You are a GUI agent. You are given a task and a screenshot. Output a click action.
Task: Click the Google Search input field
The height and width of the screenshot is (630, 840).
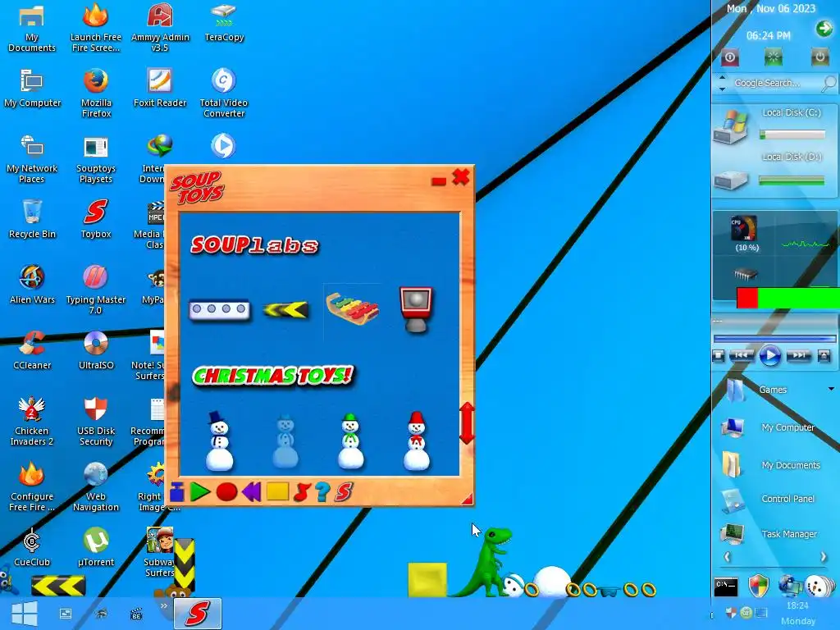tap(774, 83)
